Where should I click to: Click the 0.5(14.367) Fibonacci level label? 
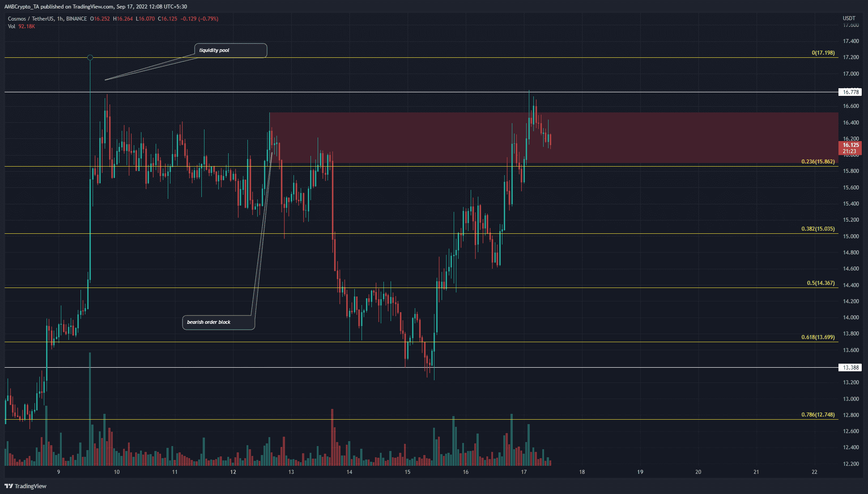pos(821,283)
